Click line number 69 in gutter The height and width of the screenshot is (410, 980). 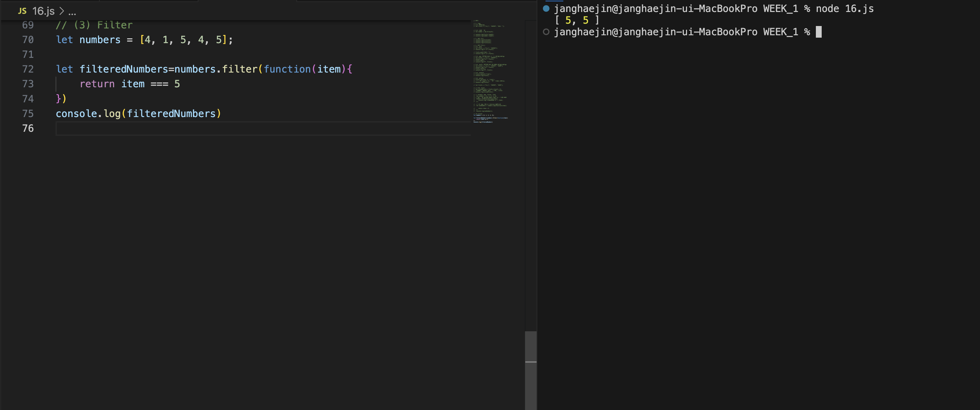pos(28,25)
